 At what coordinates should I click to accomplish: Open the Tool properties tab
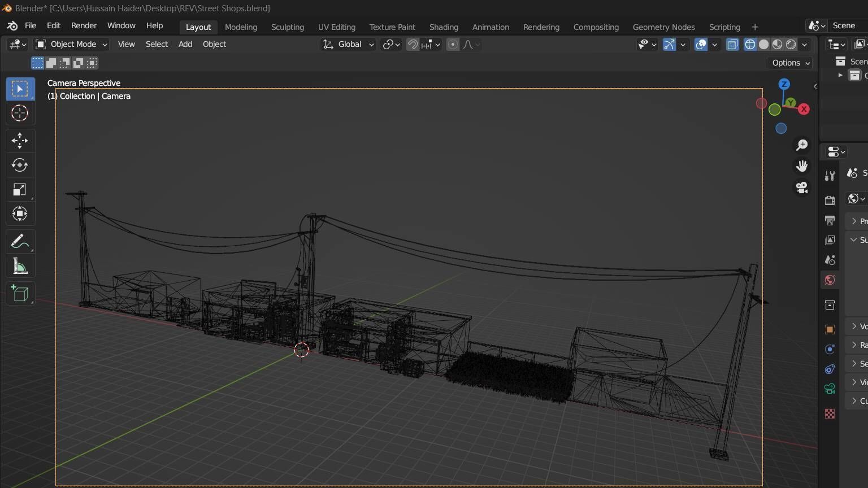[x=830, y=176]
